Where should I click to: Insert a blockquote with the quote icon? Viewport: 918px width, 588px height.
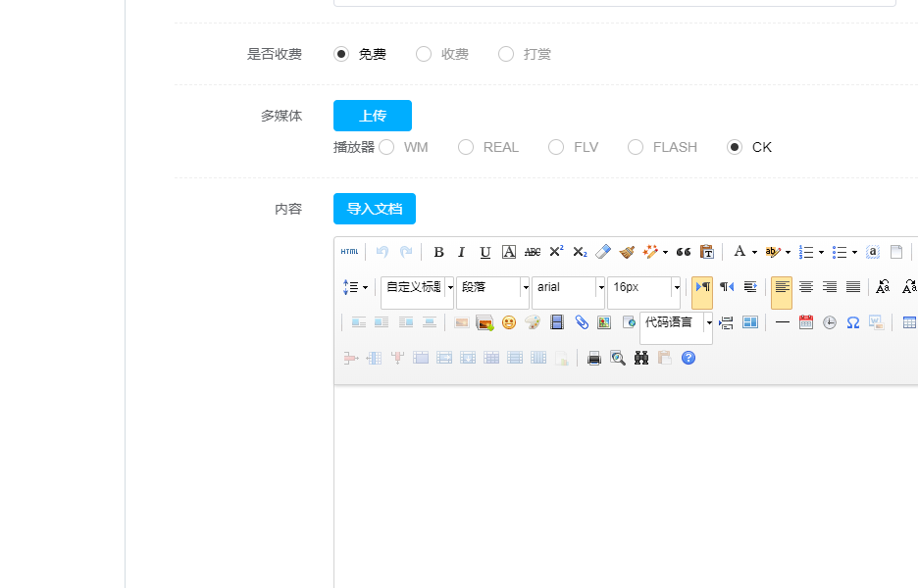(x=684, y=252)
